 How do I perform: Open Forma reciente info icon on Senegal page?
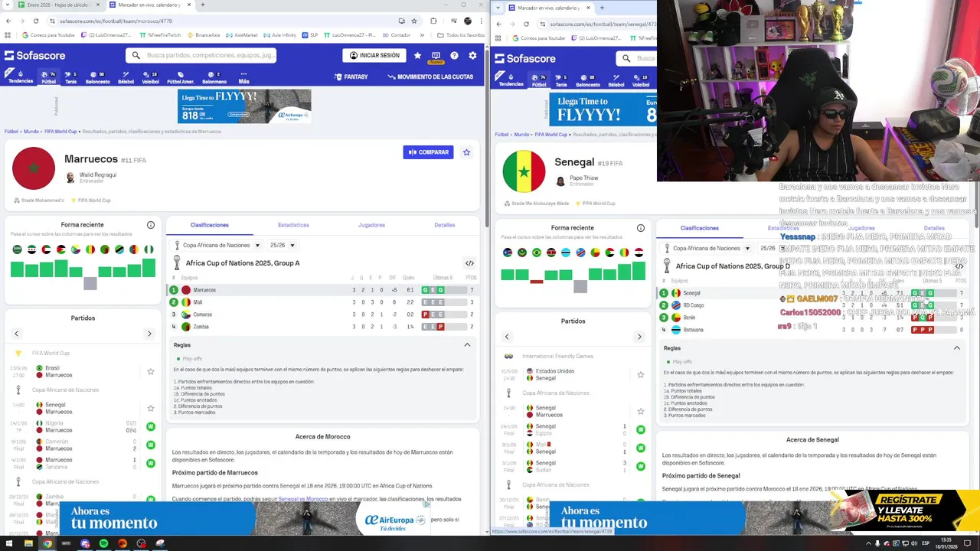(x=641, y=228)
